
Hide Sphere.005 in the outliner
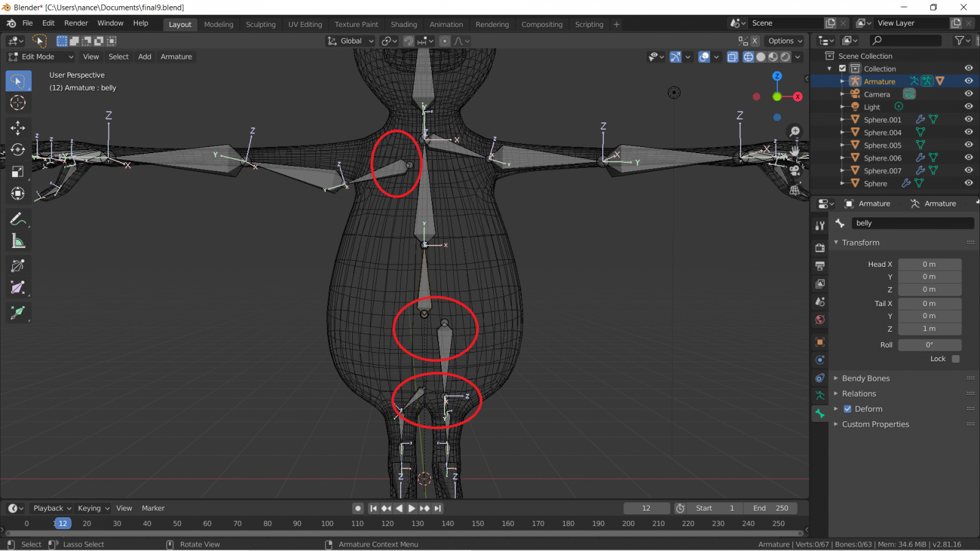pyautogui.click(x=968, y=144)
